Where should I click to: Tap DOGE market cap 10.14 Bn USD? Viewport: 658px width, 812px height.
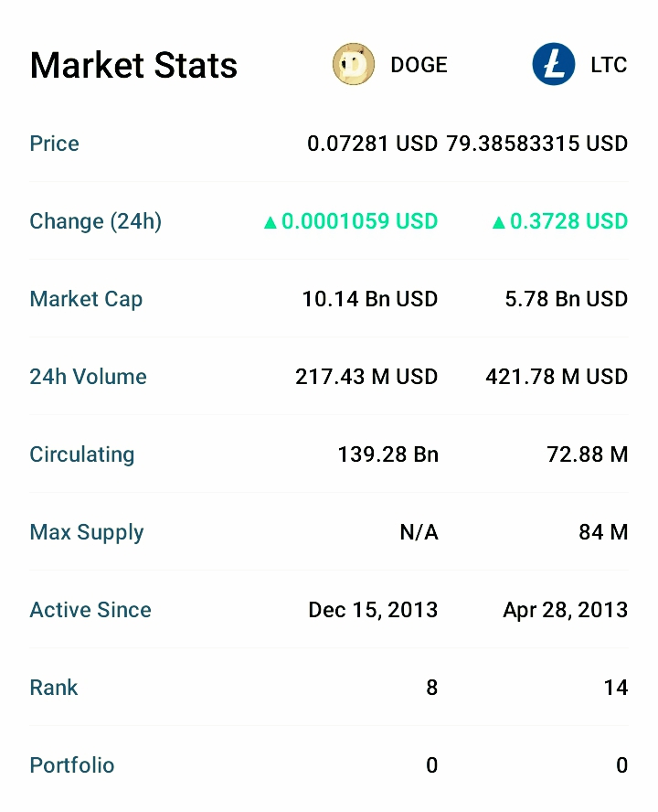click(x=370, y=299)
